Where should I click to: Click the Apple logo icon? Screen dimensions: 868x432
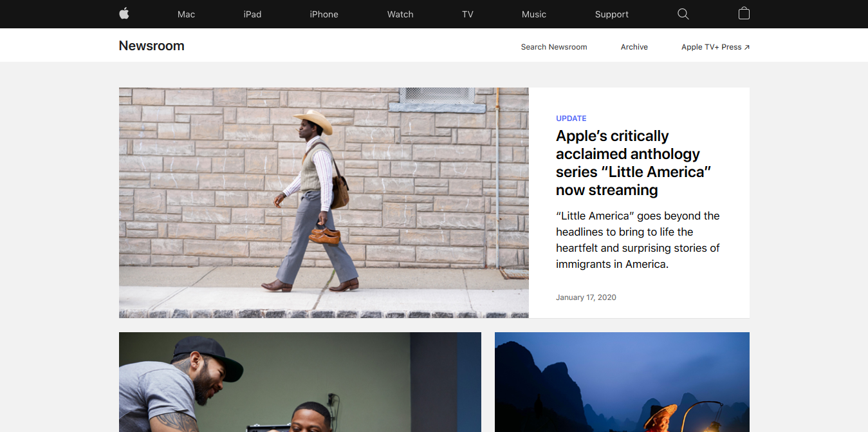[124, 14]
